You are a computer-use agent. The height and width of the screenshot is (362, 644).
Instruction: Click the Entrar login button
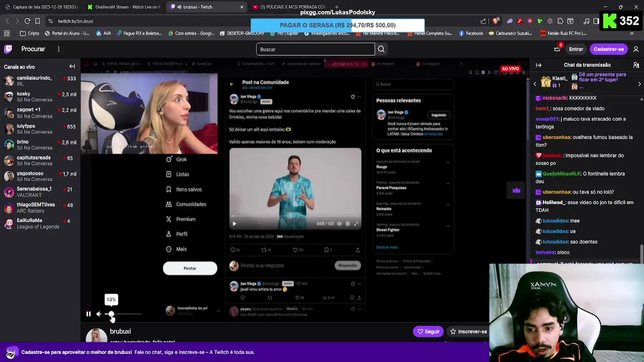click(576, 49)
